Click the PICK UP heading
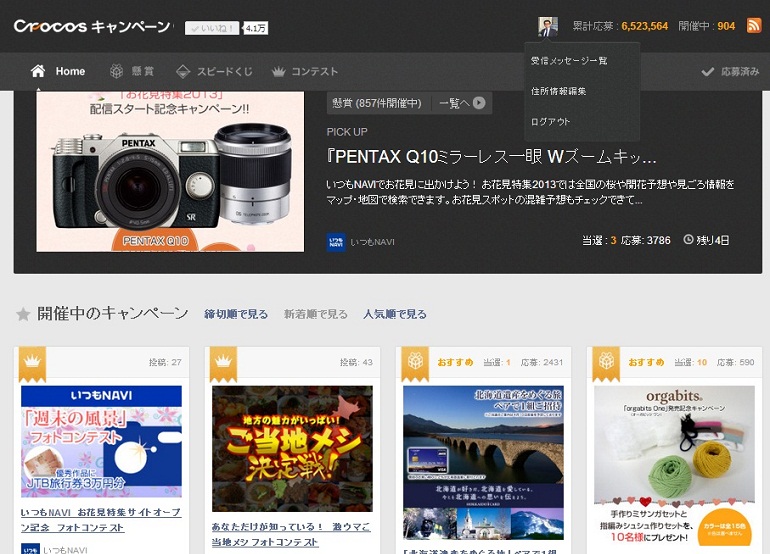The height and width of the screenshot is (554, 770). point(347,132)
